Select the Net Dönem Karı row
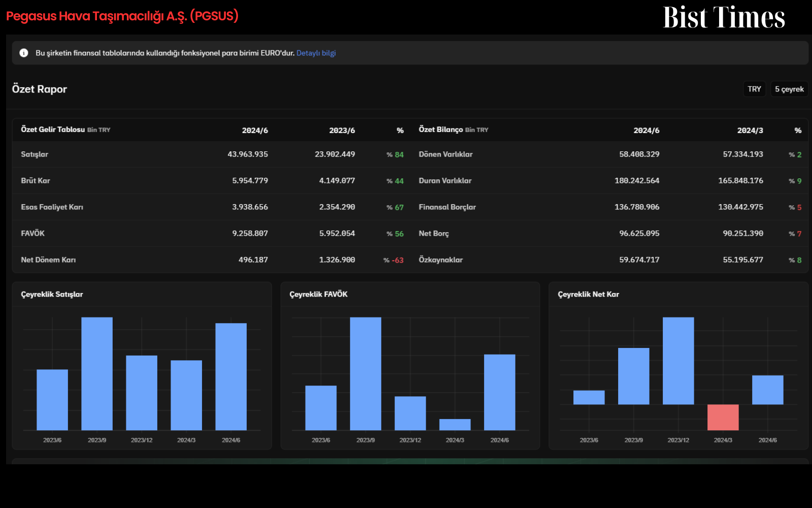The image size is (812, 508). tap(212, 260)
